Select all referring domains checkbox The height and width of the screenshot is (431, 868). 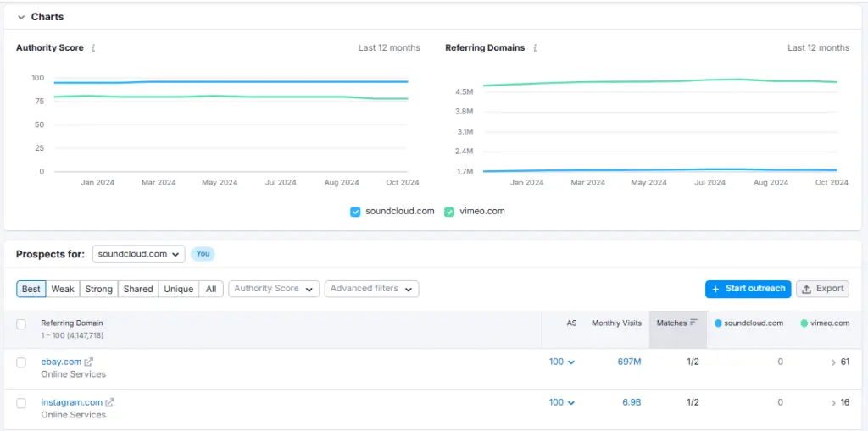tap(21, 323)
